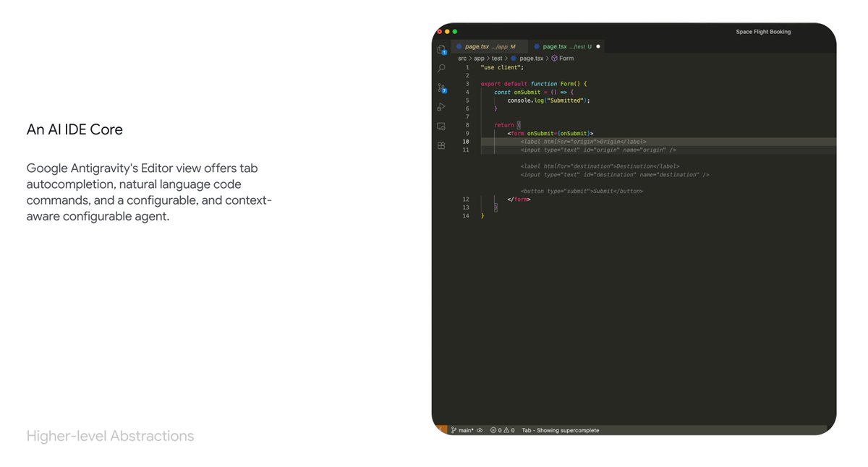Click the green macOS zoom button
Image resolution: width=868 pixels, height=467 pixels.
point(455,32)
